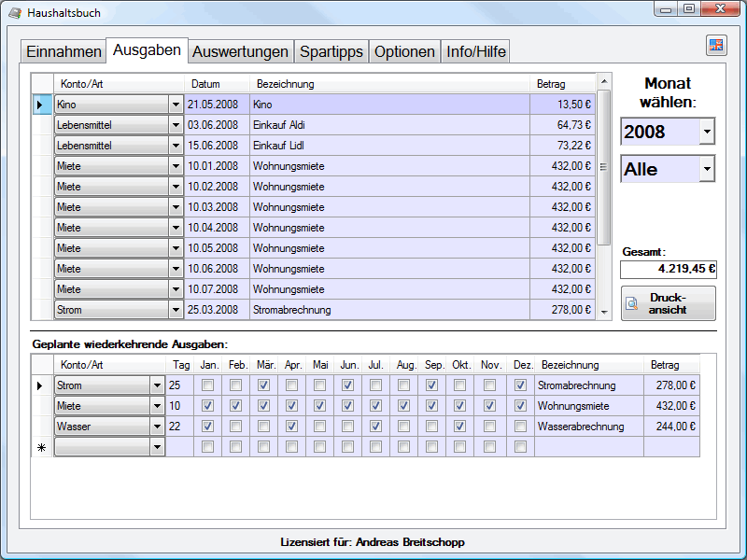
Task: Expand the Wasser account dropdown in planned expenses
Action: 157,427
